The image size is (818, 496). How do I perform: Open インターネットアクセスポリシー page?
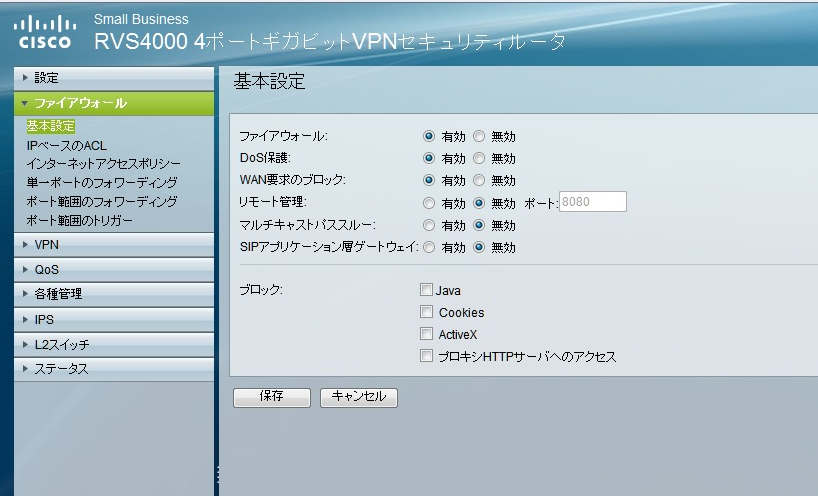point(103,164)
